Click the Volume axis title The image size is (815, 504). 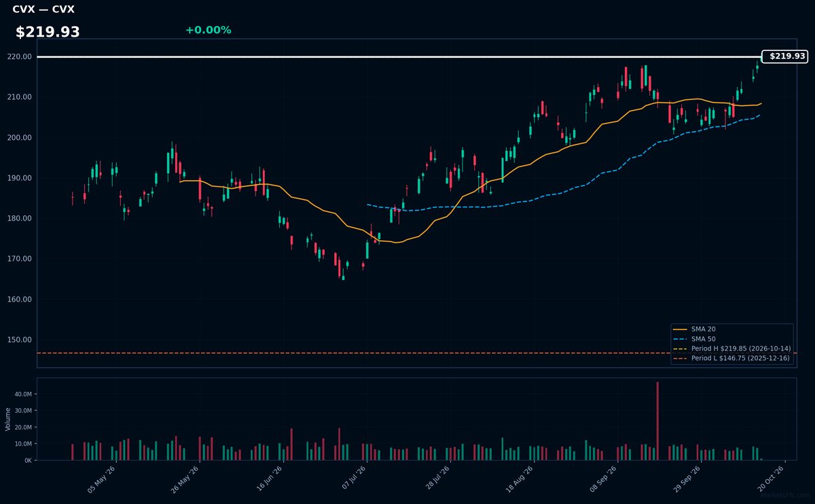pos(7,419)
